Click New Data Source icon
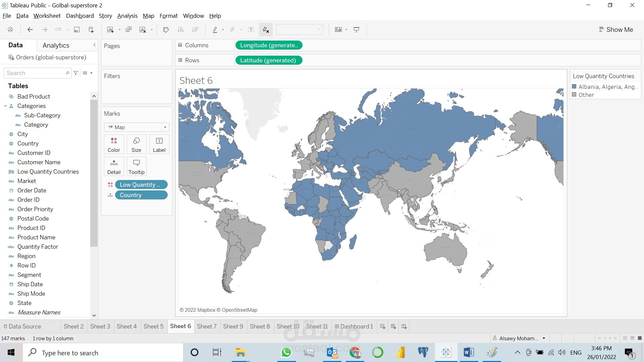This screenshot has height=362, width=644. [91, 29]
